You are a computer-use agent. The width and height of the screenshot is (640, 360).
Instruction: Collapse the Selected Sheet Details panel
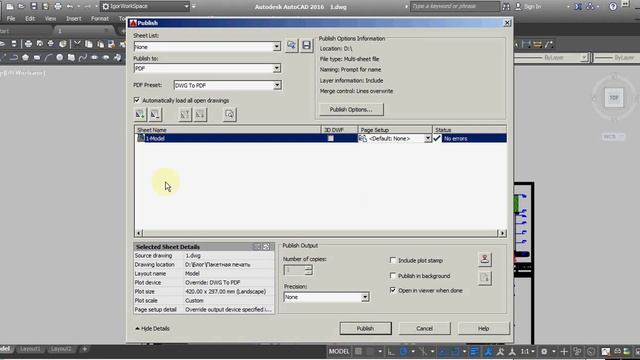point(266,247)
